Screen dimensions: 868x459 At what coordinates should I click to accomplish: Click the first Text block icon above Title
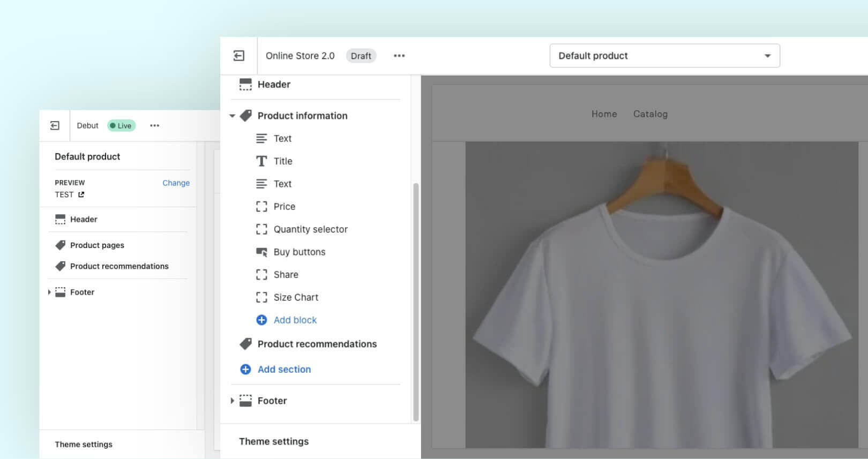[x=261, y=139]
